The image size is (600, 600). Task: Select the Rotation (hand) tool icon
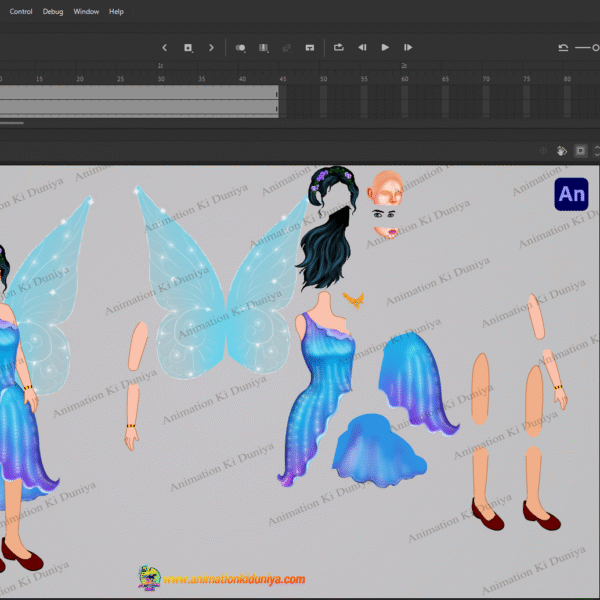[561, 151]
